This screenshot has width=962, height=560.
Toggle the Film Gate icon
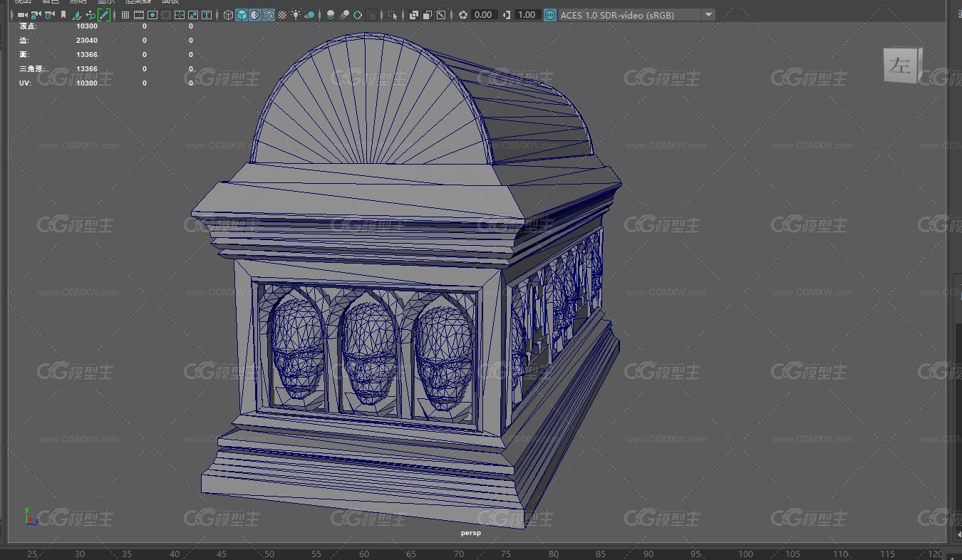click(x=138, y=15)
